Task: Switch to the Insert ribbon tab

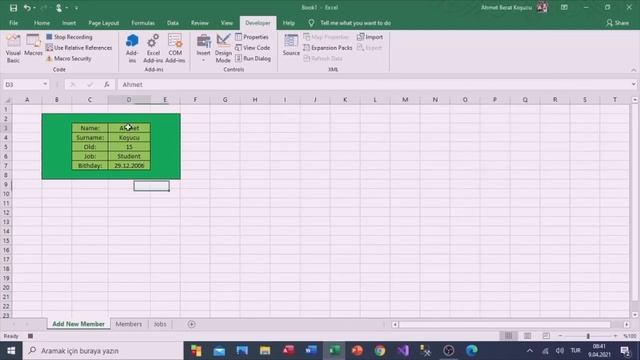Action: click(x=69, y=23)
